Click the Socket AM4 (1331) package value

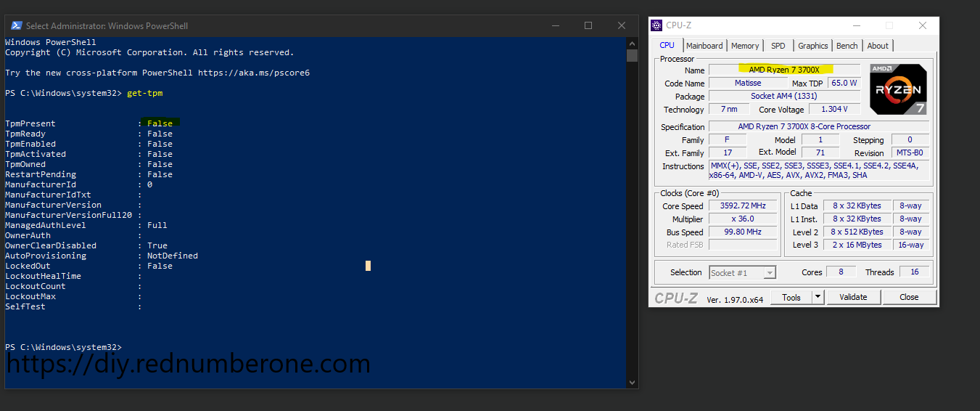[784, 96]
